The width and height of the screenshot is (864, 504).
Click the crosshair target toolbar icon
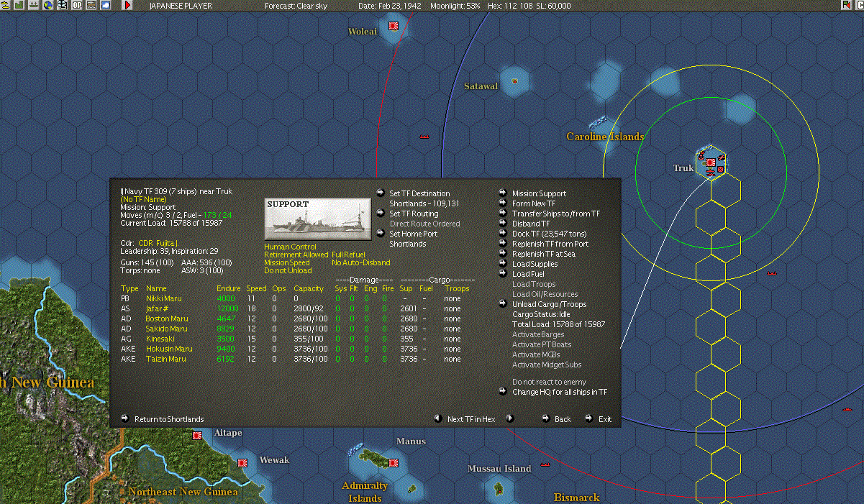click(x=62, y=5)
